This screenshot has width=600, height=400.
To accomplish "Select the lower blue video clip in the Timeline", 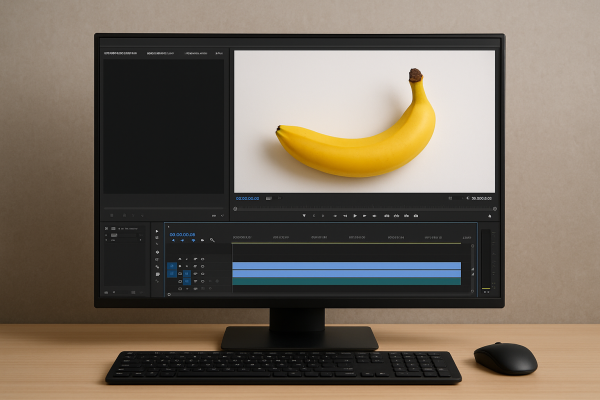I will [x=346, y=274].
